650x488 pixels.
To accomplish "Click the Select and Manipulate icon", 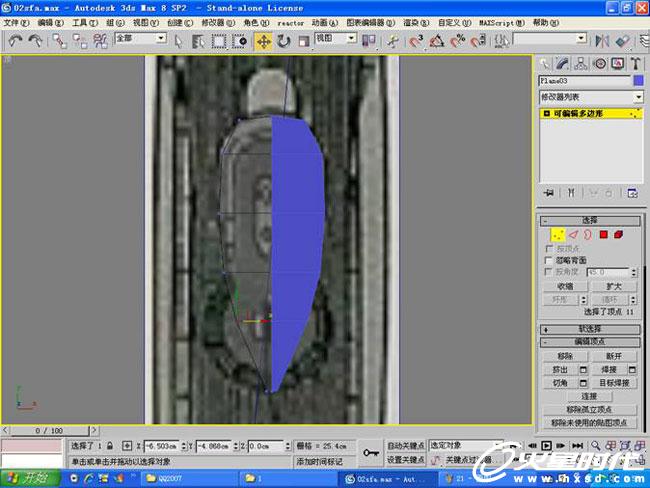I will point(393,41).
